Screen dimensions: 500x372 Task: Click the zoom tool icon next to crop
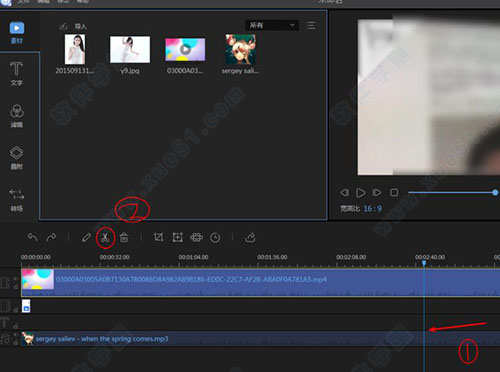[x=177, y=237]
